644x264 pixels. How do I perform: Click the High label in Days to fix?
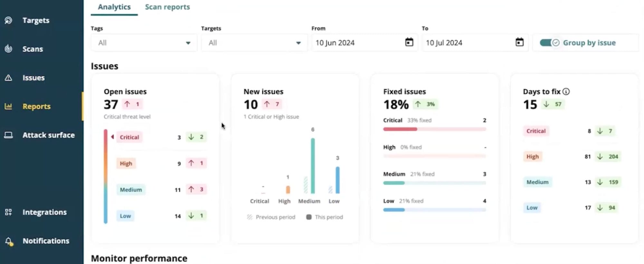(x=532, y=157)
